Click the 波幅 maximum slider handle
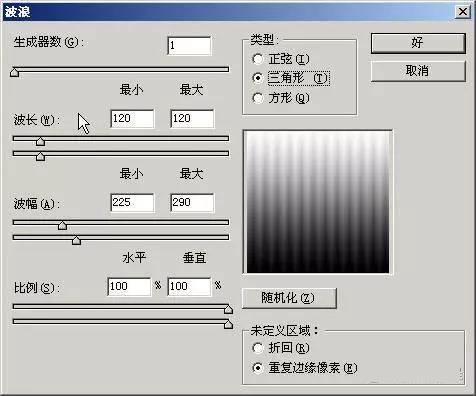Viewport: 476px width, 396px height. (x=76, y=240)
